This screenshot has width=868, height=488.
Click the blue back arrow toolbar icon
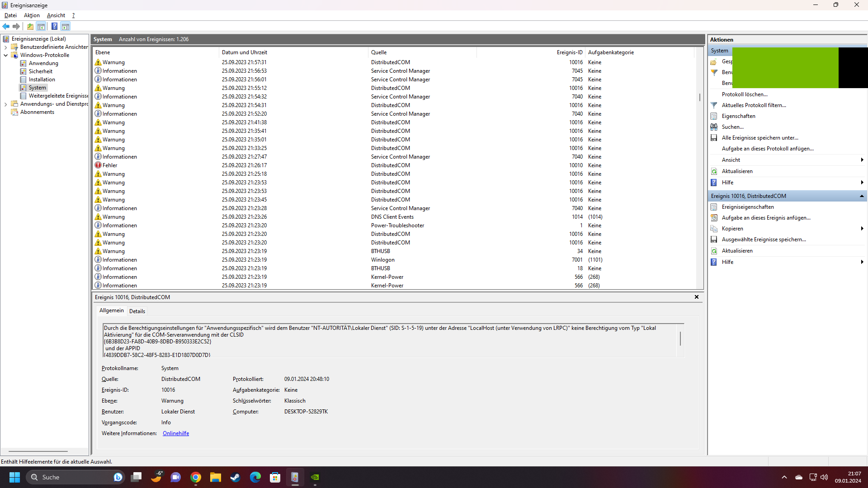pos(6,26)
